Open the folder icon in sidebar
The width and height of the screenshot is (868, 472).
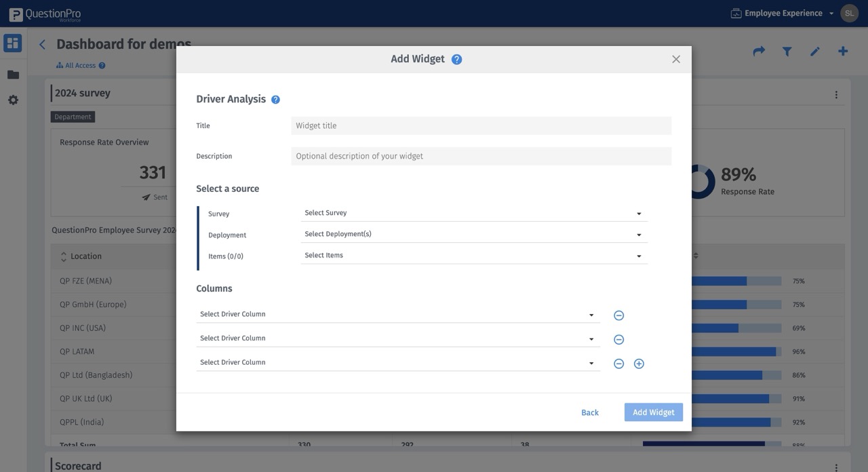(13, 75)
